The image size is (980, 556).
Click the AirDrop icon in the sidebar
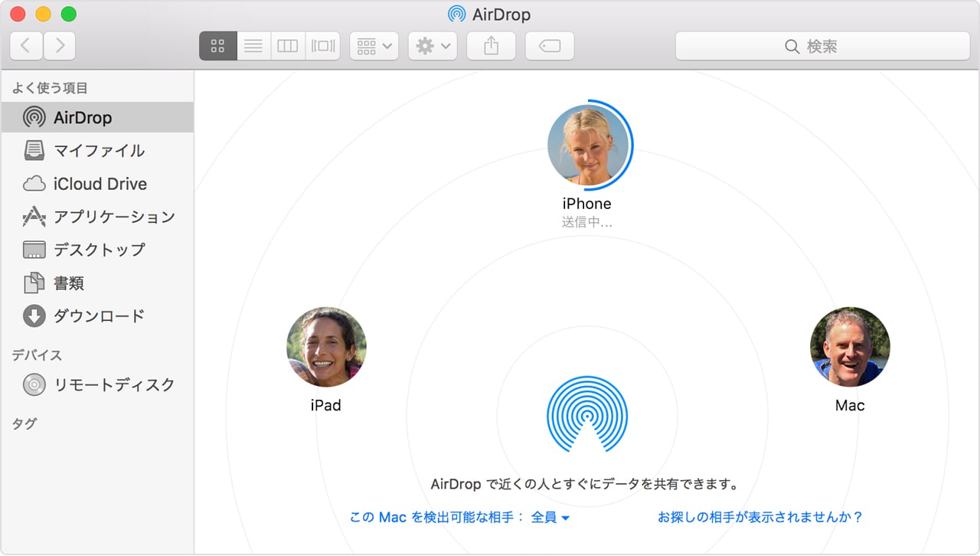click(34, 117)
